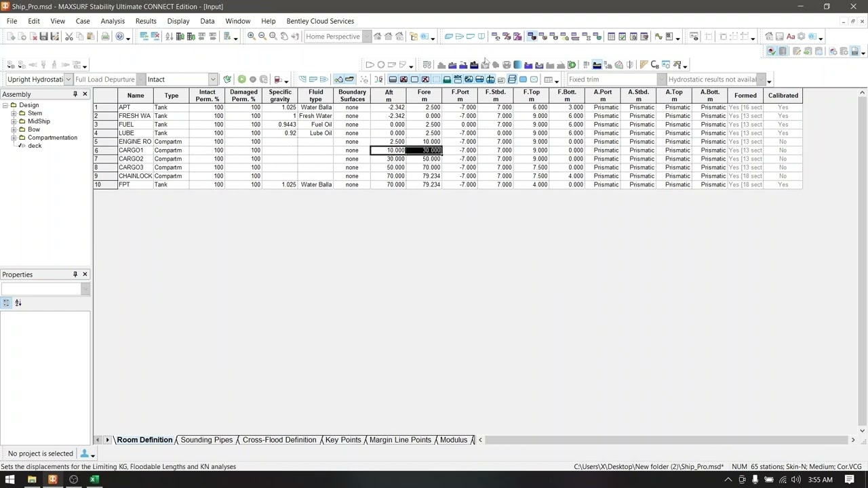Click the green Start Analysis play button

point(241,79)
